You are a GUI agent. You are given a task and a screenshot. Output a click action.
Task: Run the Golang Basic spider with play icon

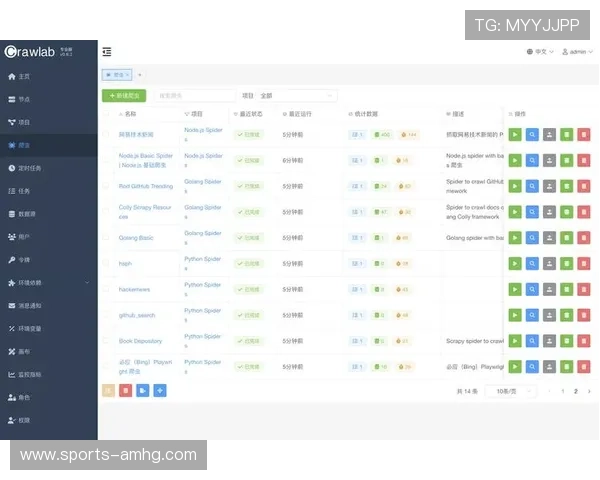515,238
